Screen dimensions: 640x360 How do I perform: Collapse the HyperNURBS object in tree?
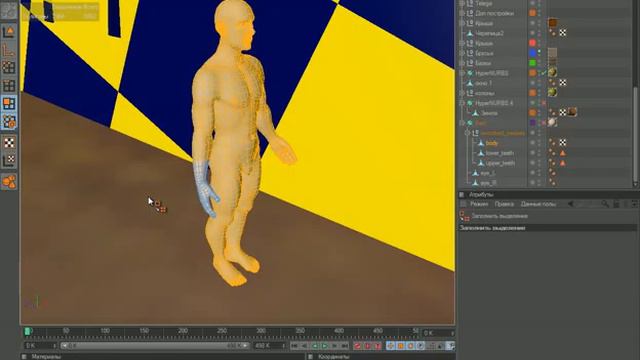coord(462,73)
